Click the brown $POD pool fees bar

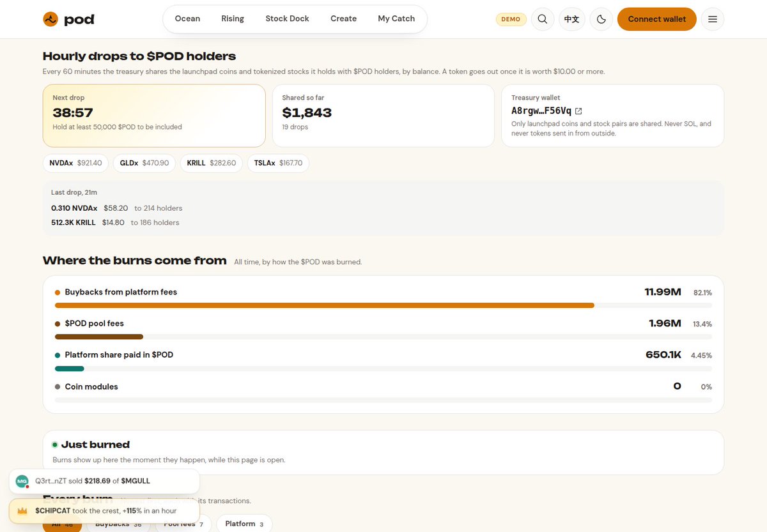99,337
